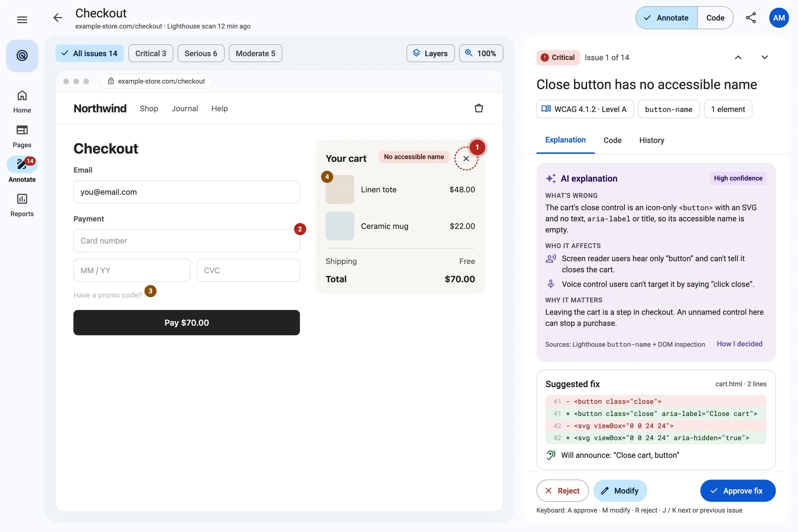Select issue marker 4 on Linen tote
Screen dimensions: 798x532
(x=327, y=177)
